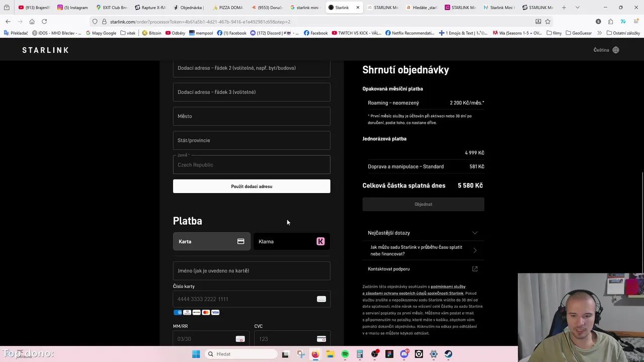Focus the Číslo karty card number field
The image size is (644, 362).
click(x=247, y=299)
